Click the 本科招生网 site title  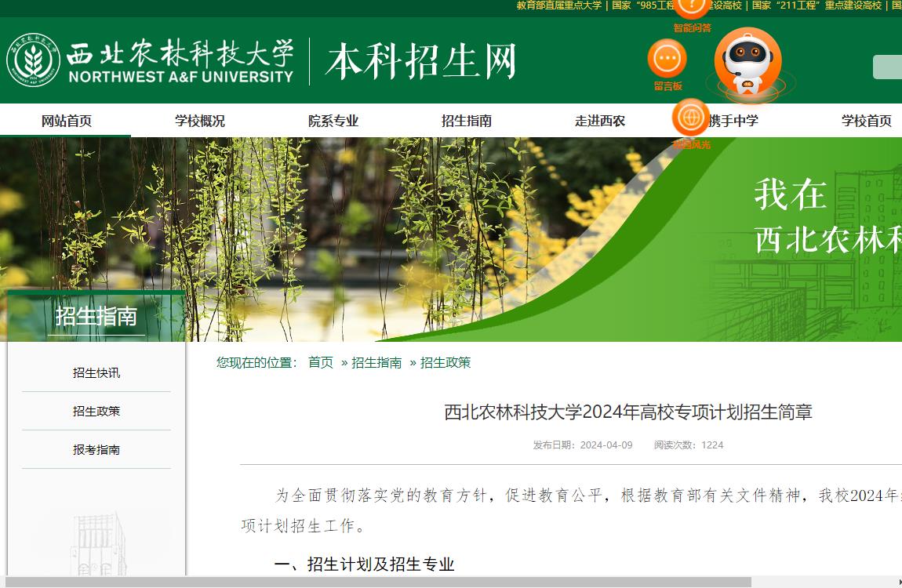[x=421, y=61]
